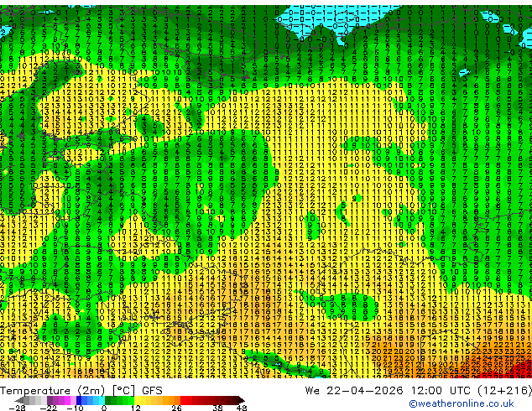Click the "-28" label under the color scale

18,408
